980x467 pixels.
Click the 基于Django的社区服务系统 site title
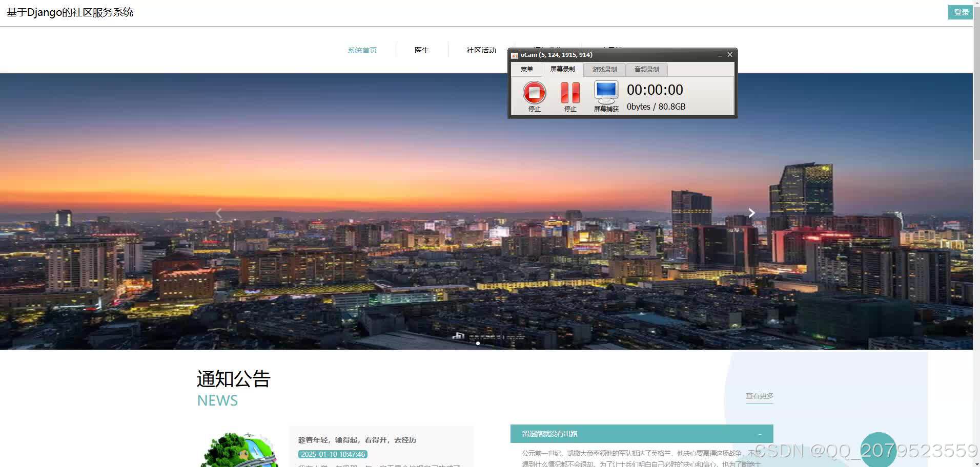[70, 12]
